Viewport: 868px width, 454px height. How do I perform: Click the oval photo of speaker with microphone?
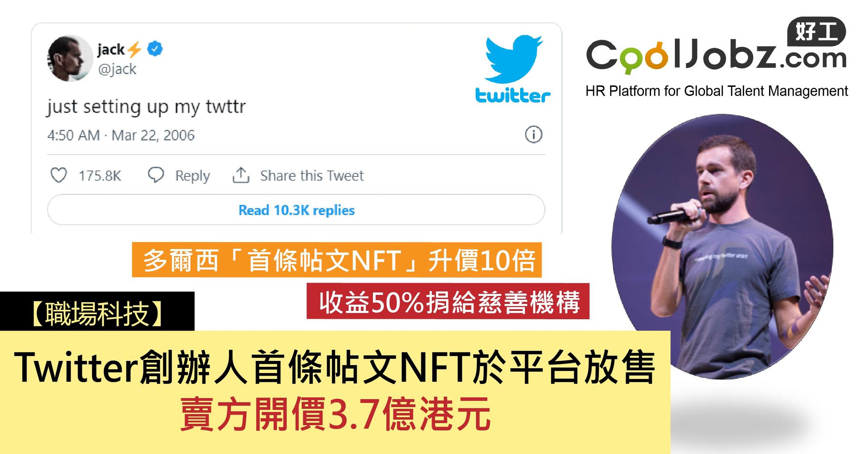pos(722,246)
